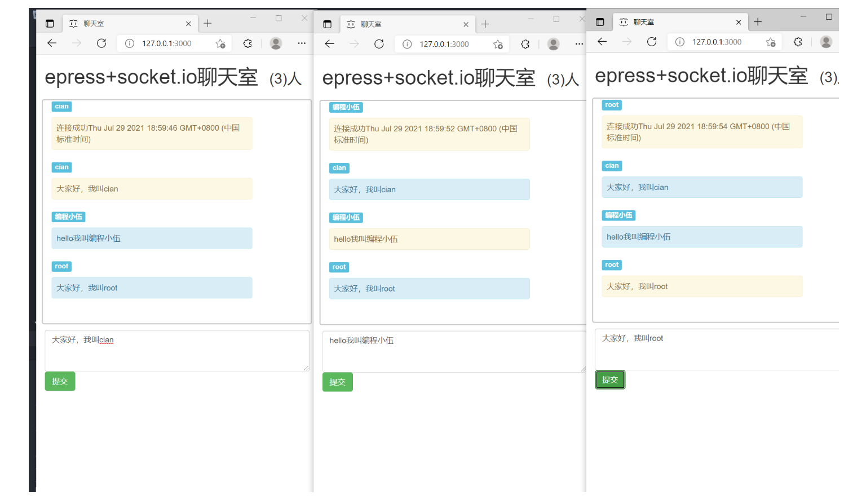
Task: Click the profile icon in the rightmost browser
Action: click(x=825, y=41)
